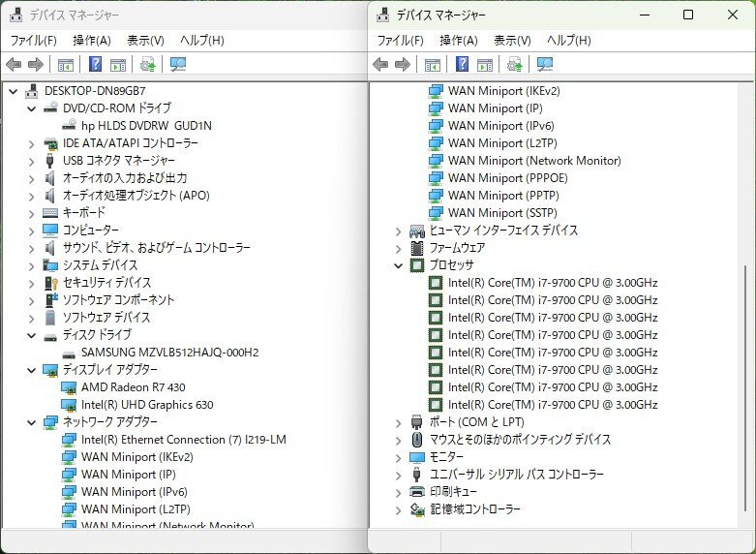756x554 pixels.
Task: Select Intel Ethernet Connection I219-LM icon
Action: [x=69, y=440]
